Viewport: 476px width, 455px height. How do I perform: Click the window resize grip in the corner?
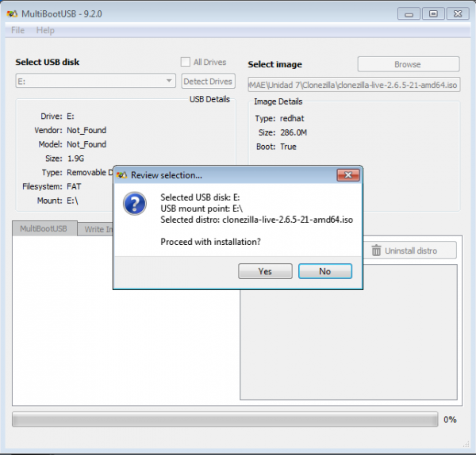point(466,445)
